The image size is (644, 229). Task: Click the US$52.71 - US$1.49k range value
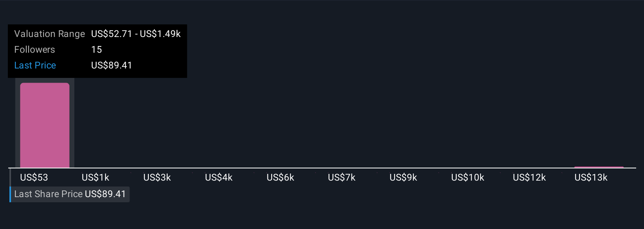click(x=136, y=34)
